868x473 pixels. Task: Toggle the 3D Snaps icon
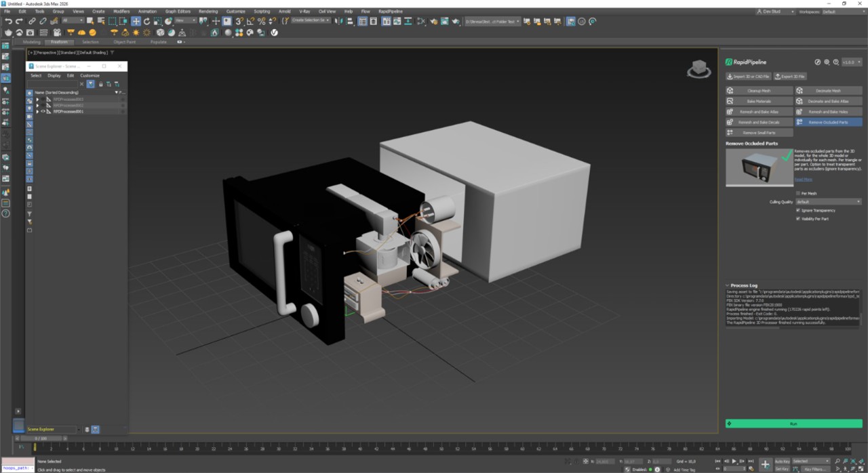[x=239, y=22]
